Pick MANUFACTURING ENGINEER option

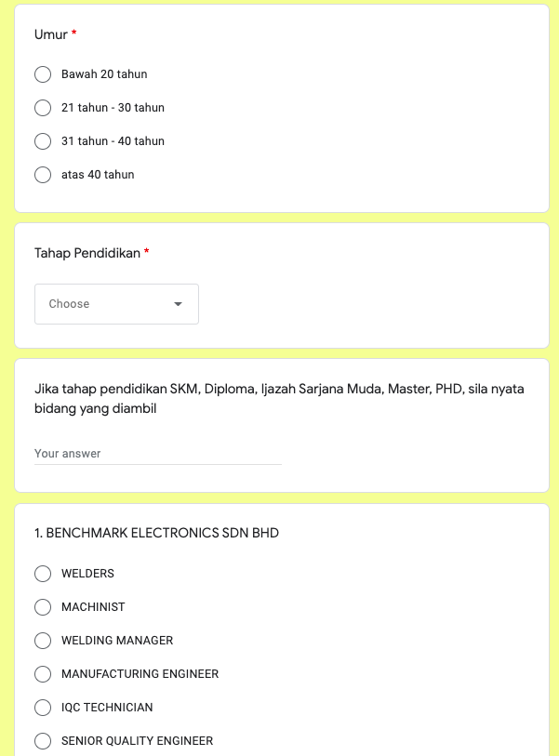pos(43,674)
